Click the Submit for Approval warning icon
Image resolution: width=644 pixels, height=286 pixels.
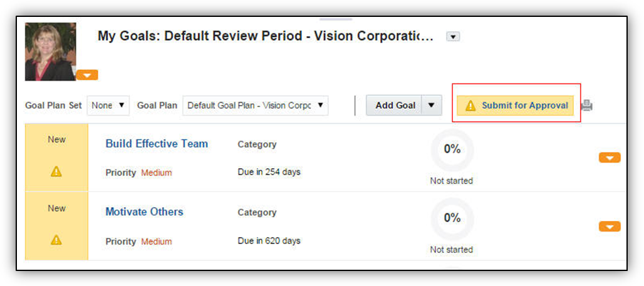(470, 106)
